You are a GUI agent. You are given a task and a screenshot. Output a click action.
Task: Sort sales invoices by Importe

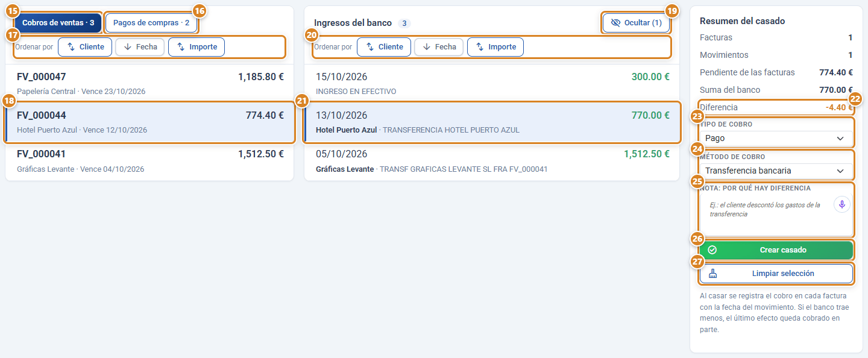click(197, 47)
